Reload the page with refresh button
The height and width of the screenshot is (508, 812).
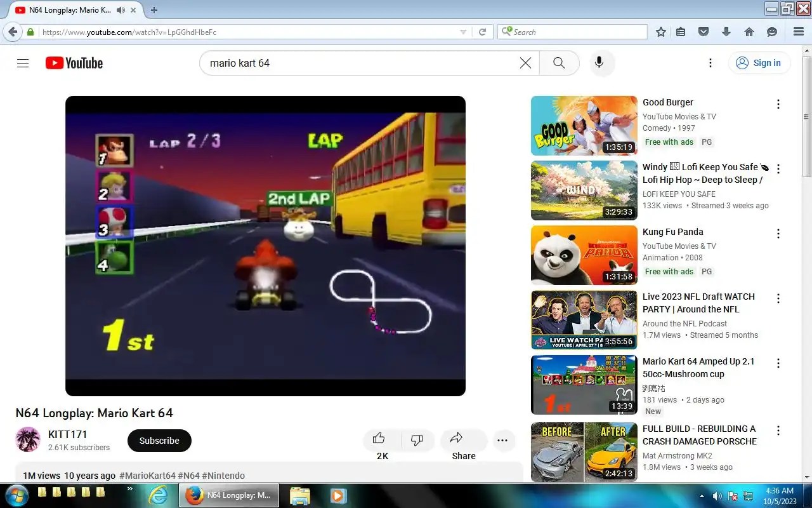point(482,32)
